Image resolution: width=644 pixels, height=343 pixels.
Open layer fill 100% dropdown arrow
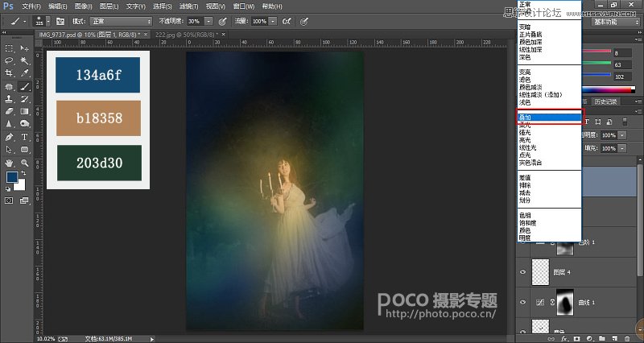click(x=622, y=148)
